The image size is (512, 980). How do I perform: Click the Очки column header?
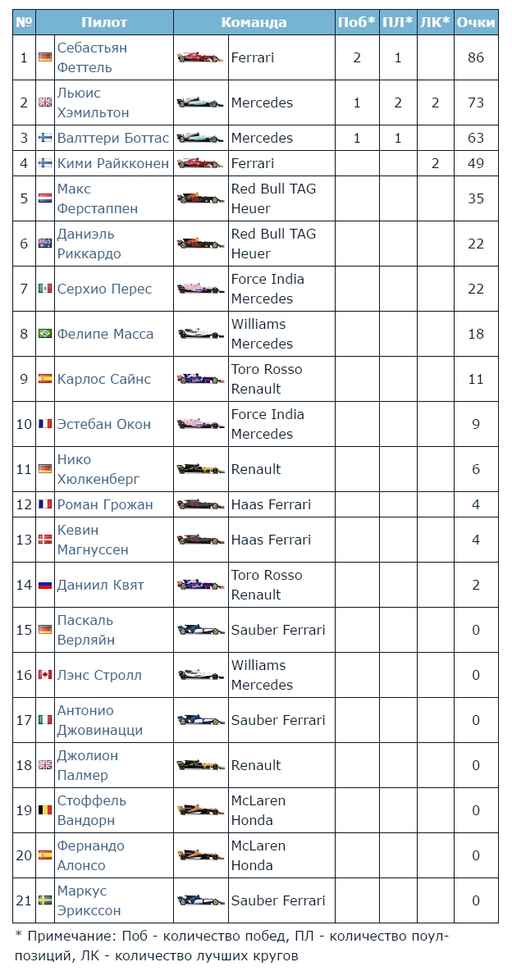[477, 22]
